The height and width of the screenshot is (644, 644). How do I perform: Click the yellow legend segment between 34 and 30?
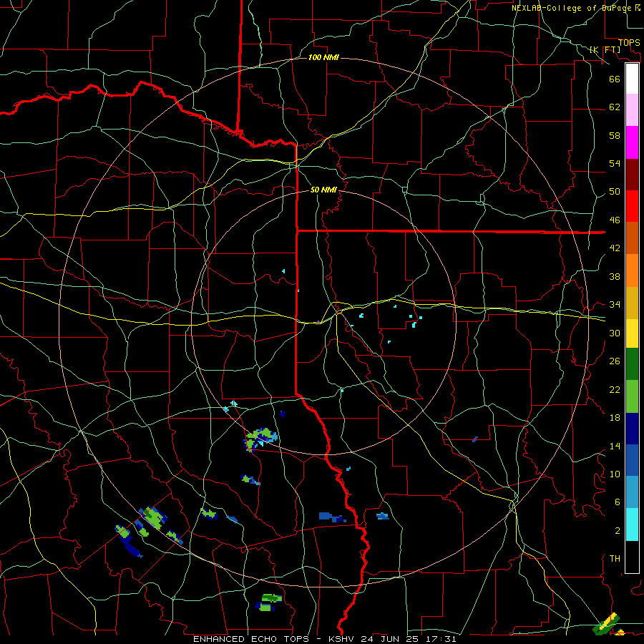[632, 333]
